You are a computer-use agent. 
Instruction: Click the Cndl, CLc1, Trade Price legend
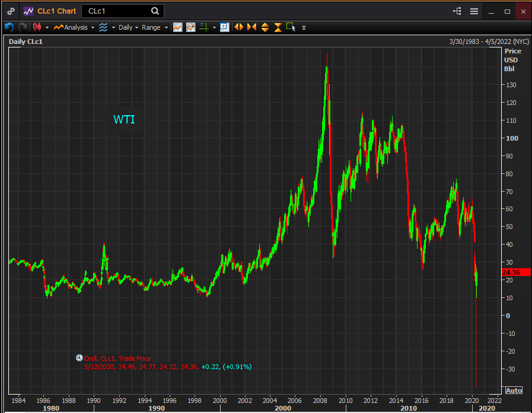(x=117, y=358)
